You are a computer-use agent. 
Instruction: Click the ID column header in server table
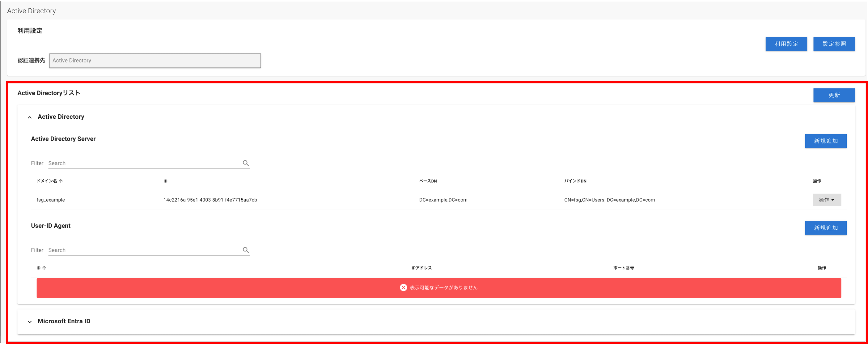[165, 181]
